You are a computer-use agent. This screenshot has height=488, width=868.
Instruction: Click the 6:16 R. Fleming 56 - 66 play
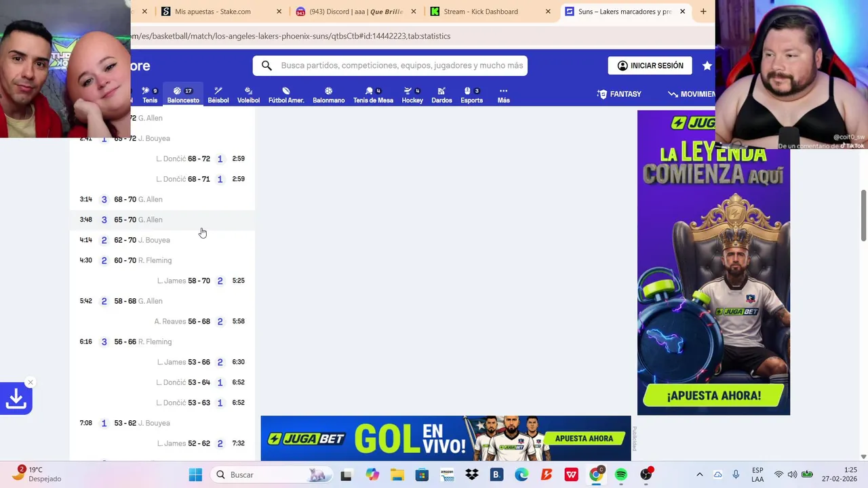coord(162,342)
